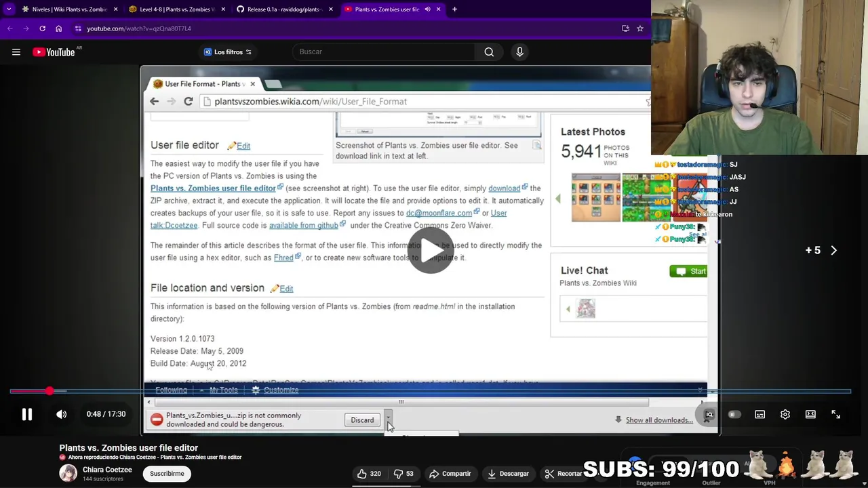Click the Recortar clip button
This screenshot has width=868, height=488.
point(564,474)
